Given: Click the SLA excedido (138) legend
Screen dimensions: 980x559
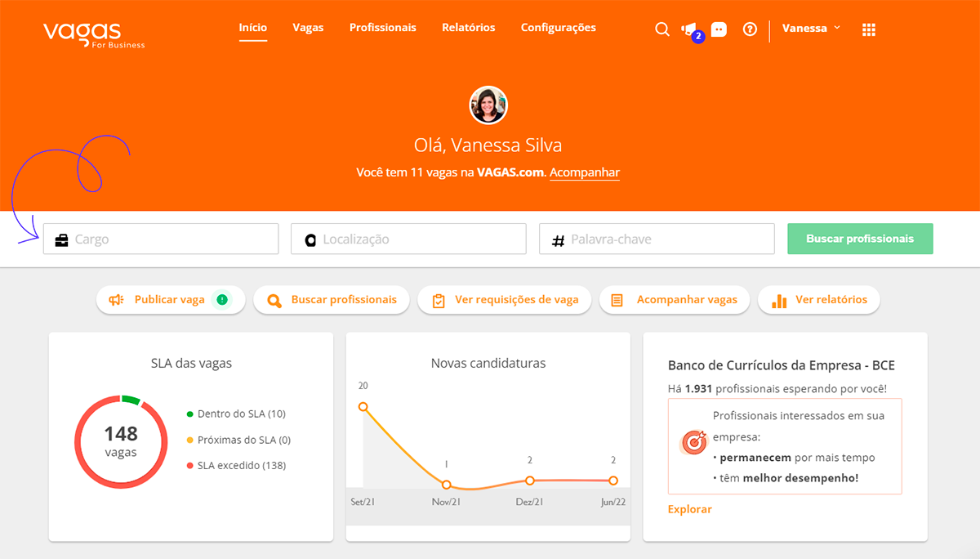Looking at the screenshot, I should 236,466.
